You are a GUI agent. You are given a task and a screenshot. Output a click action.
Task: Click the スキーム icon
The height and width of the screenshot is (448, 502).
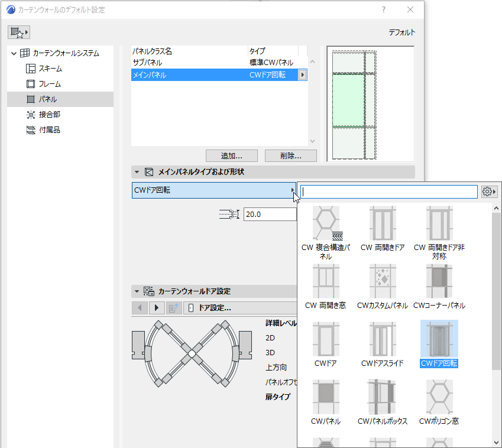[x=30, y=69]
